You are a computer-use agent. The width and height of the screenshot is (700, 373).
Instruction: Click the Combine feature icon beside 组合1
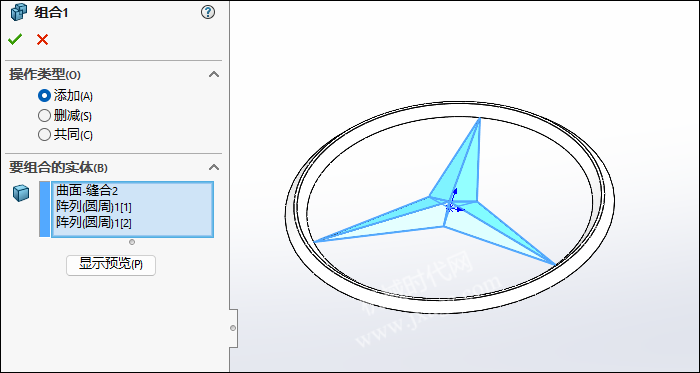click(x=19, y=12)
